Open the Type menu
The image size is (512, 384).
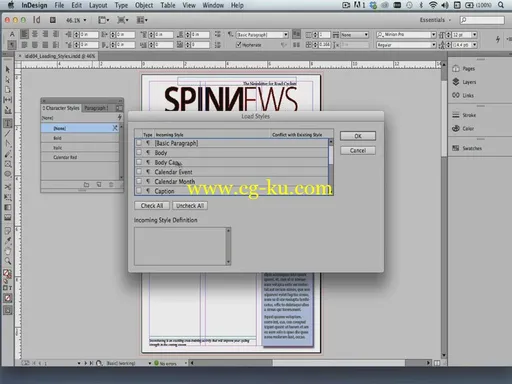click(x=121, y=5)
